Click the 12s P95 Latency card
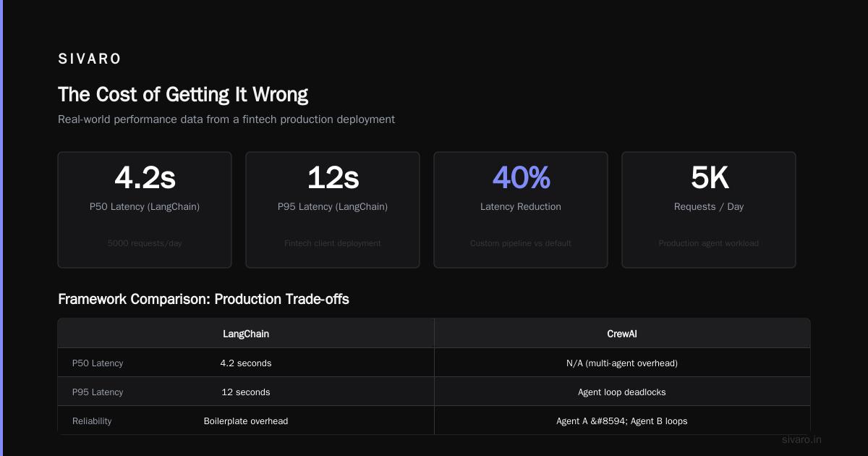Viewport: 868px width, 456px height. click(333, 210)
